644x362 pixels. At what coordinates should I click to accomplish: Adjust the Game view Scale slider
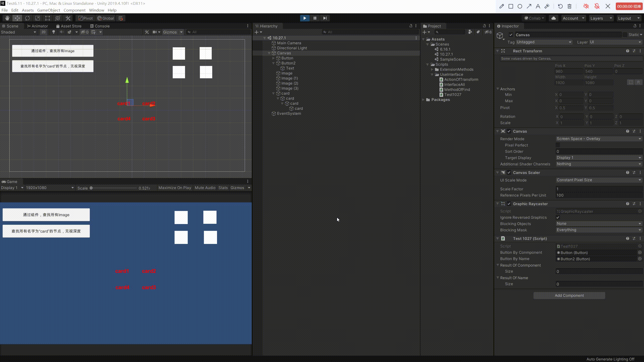pos(91,188)
